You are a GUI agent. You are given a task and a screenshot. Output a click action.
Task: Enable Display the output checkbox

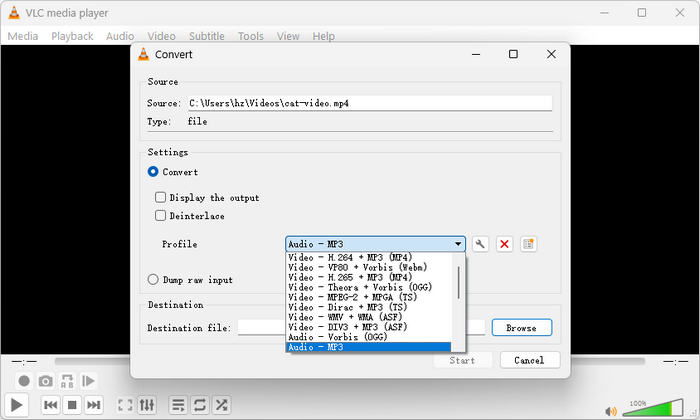click(160, 197)
